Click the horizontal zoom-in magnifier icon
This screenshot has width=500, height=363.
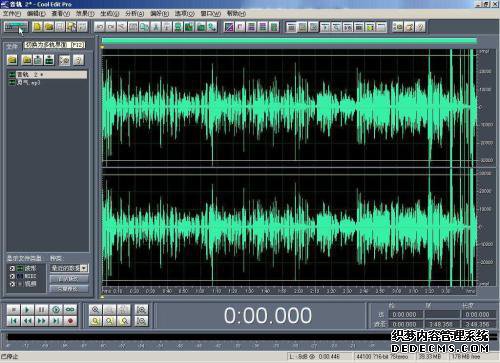[96, 310]
